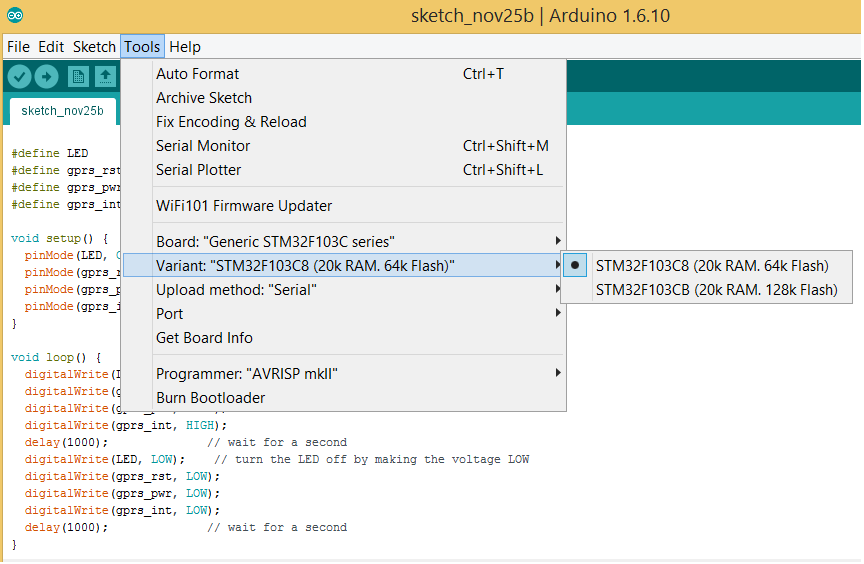Click the 'void loop() {' line
The width and height of the screenshot is (864, 564).
coord(56,357)
